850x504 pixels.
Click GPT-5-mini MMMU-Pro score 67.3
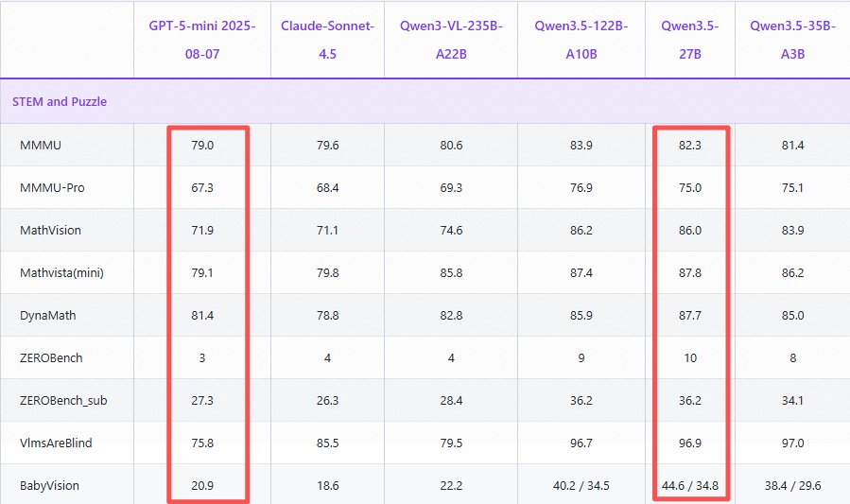pyautogui.click(x=202, y=188)
